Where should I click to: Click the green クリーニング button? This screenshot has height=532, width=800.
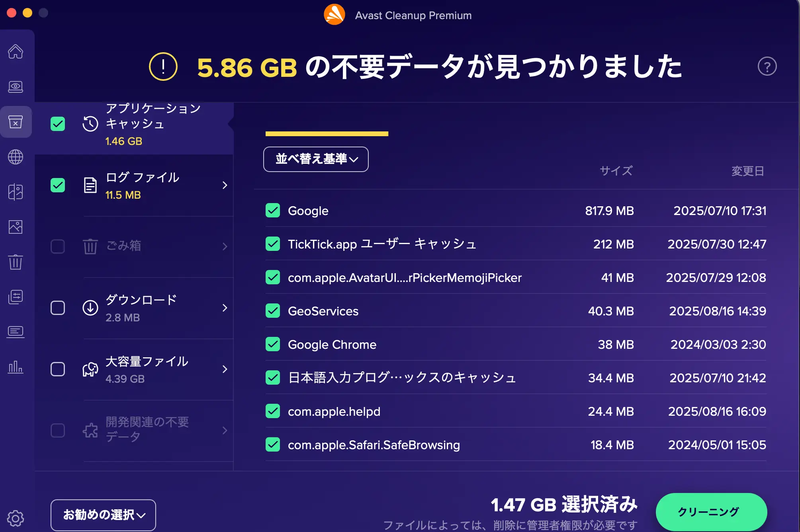(711, 511)
